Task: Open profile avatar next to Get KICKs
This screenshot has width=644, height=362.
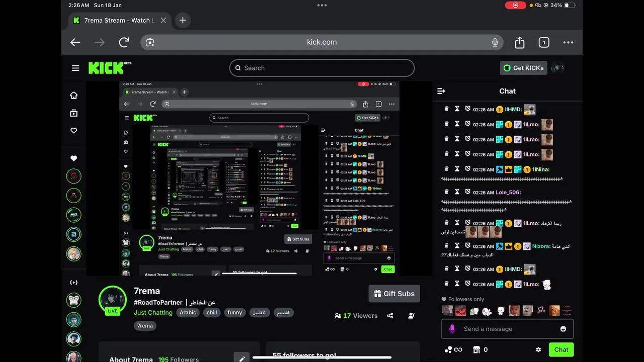Action: [x=557, y=68]
